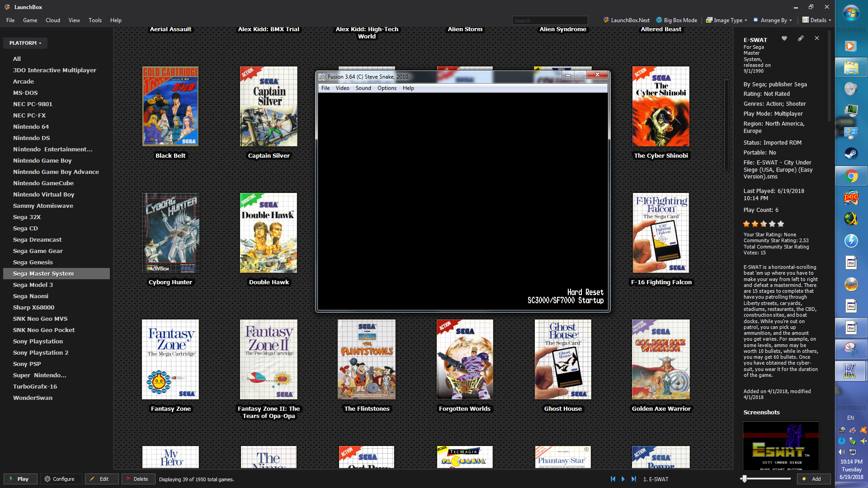
Task: Open the LaunchBox Game menu
Action: tap(30, 20)
